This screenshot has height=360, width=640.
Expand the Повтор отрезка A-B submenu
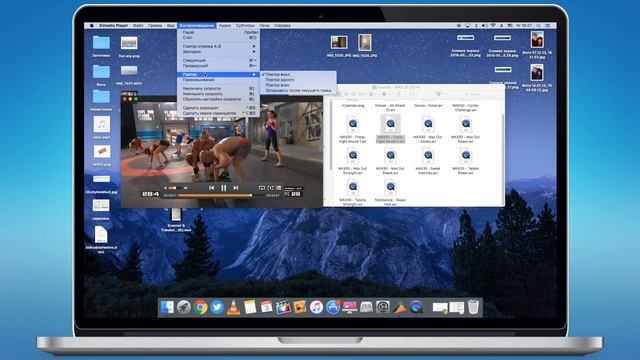(x=218, y=46)
